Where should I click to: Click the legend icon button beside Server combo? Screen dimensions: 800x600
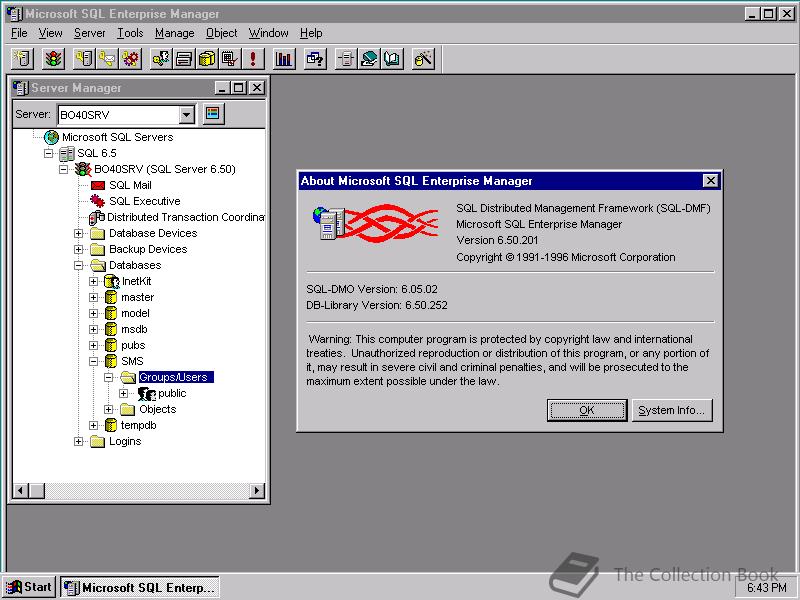click(x=213, y=113)
